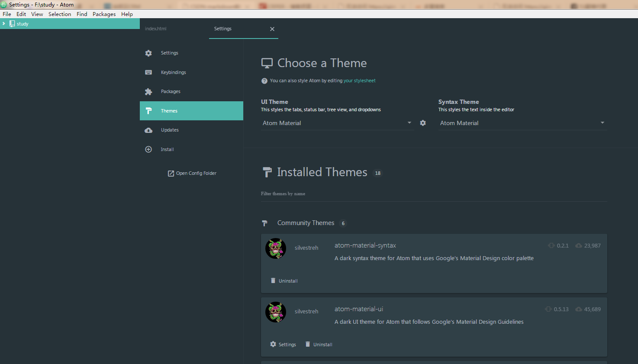This screenshot has height=364, width=638.
Task: Click silvestreh avatar on atom-material-syntax card
Action: click(x=276, y=248)
